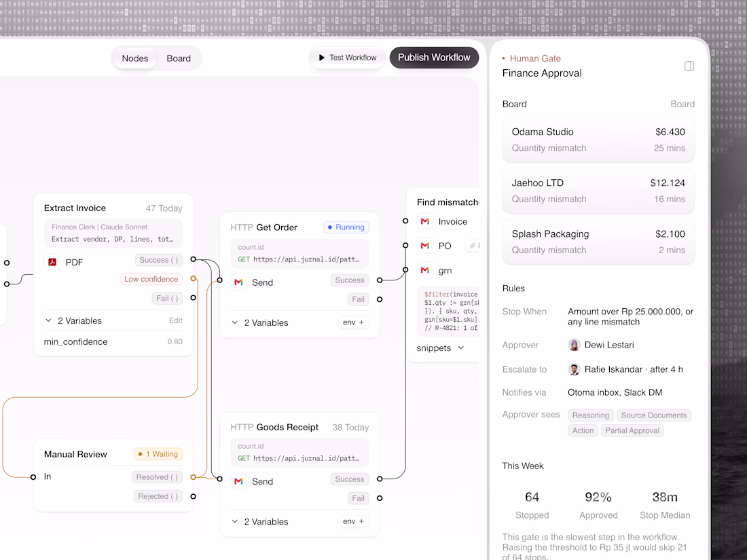Click Dewi Lestari's avatar

coord(574,345)
